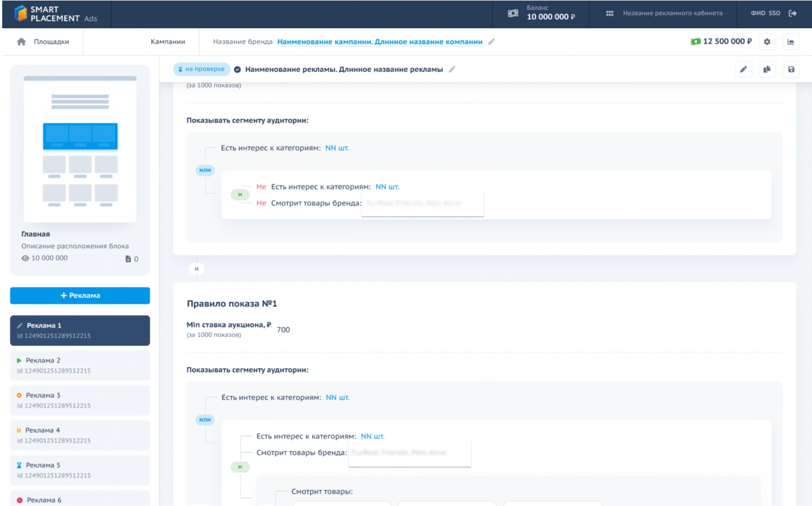Toggle the 'и' connector between rule cards

[197, 269]
